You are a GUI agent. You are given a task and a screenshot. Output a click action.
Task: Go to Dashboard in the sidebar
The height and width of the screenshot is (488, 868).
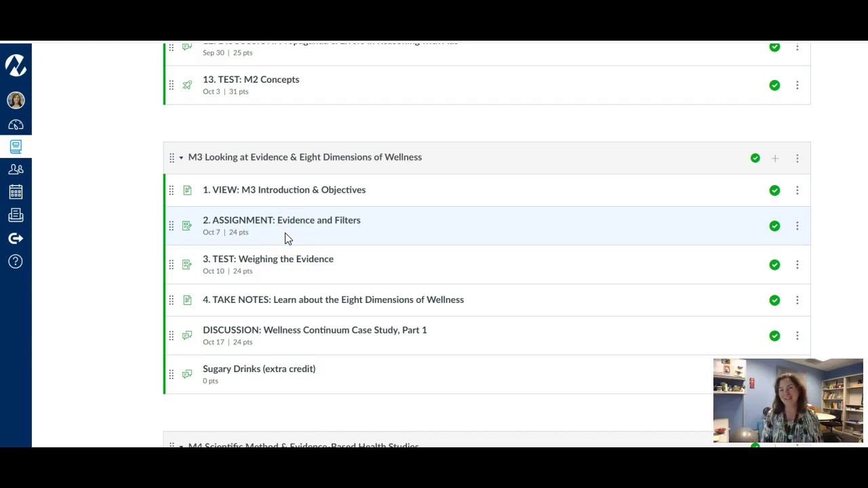pyautogui.click(x=16, y=125)
